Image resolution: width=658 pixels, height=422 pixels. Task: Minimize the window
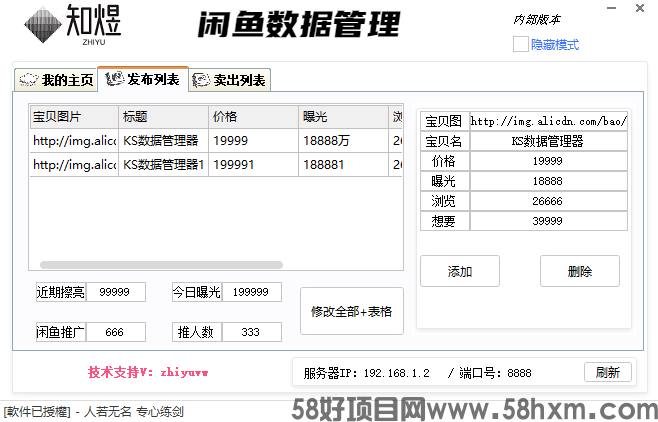click(611, 8)
